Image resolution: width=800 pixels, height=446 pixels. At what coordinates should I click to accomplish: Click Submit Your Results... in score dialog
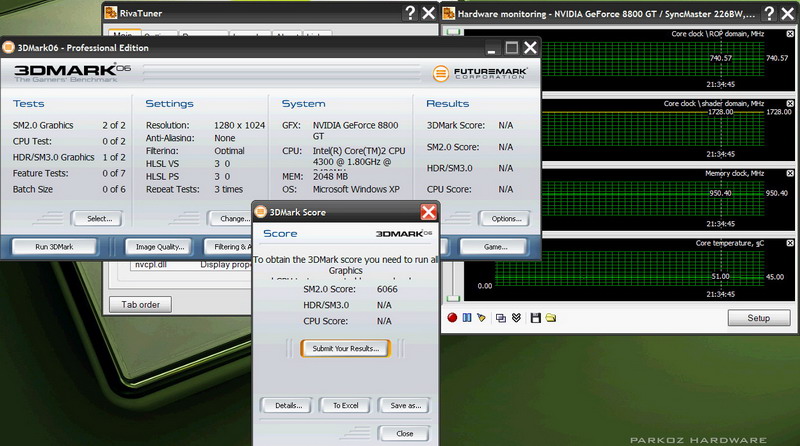[x=345, y=349]
